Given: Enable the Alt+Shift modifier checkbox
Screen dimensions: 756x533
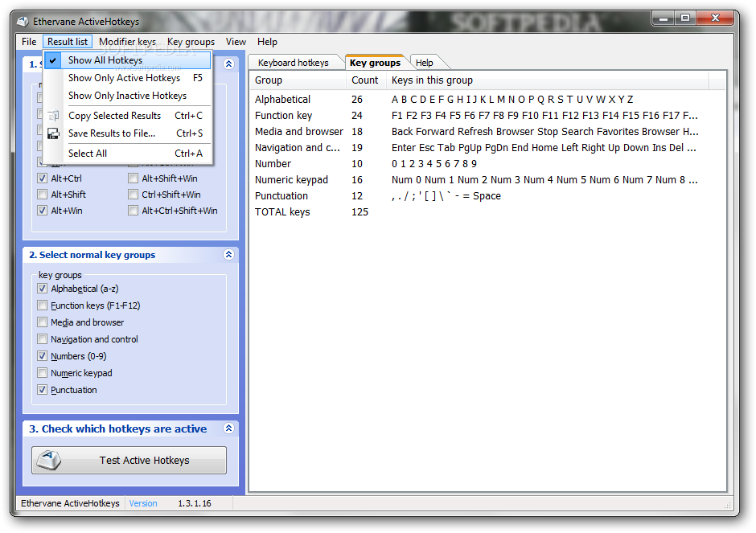Looking at the screenshot, I should [43, 195].
